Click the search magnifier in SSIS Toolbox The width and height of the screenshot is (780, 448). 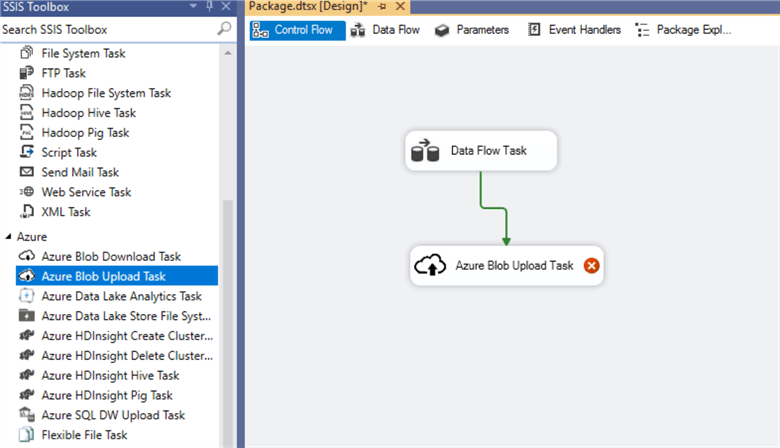224,28
